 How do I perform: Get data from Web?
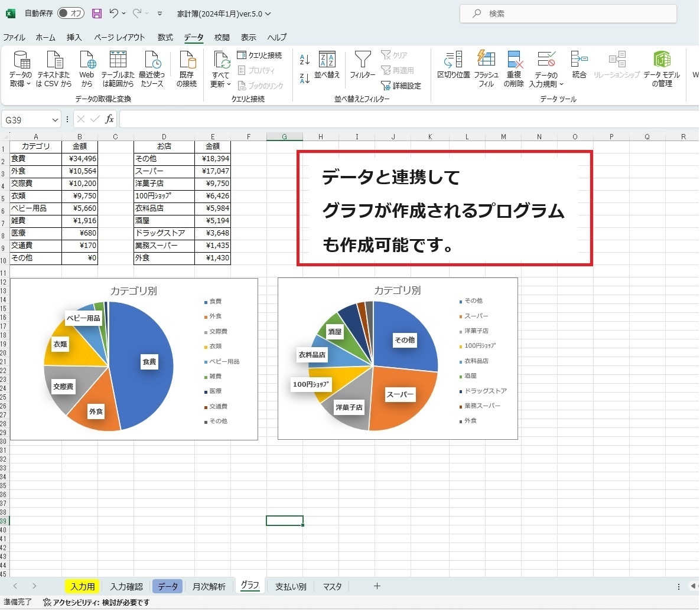click(x=87, y=68)
